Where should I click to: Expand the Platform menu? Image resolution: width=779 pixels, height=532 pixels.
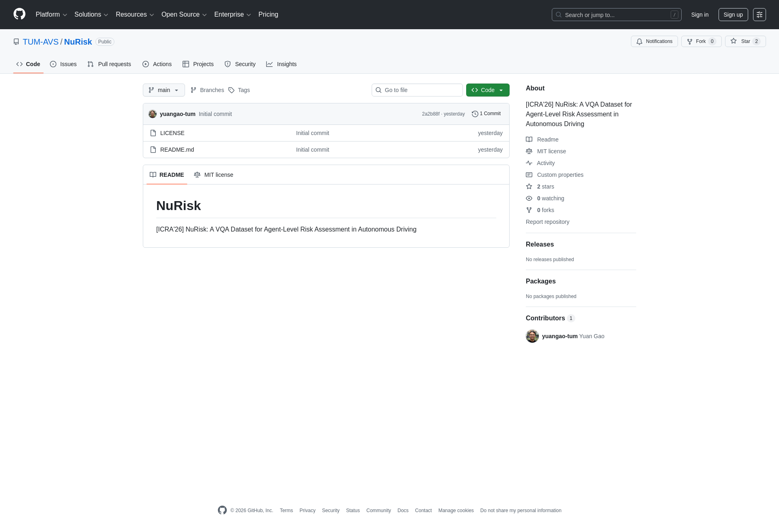pyautogui.click(x=51, y=15)
